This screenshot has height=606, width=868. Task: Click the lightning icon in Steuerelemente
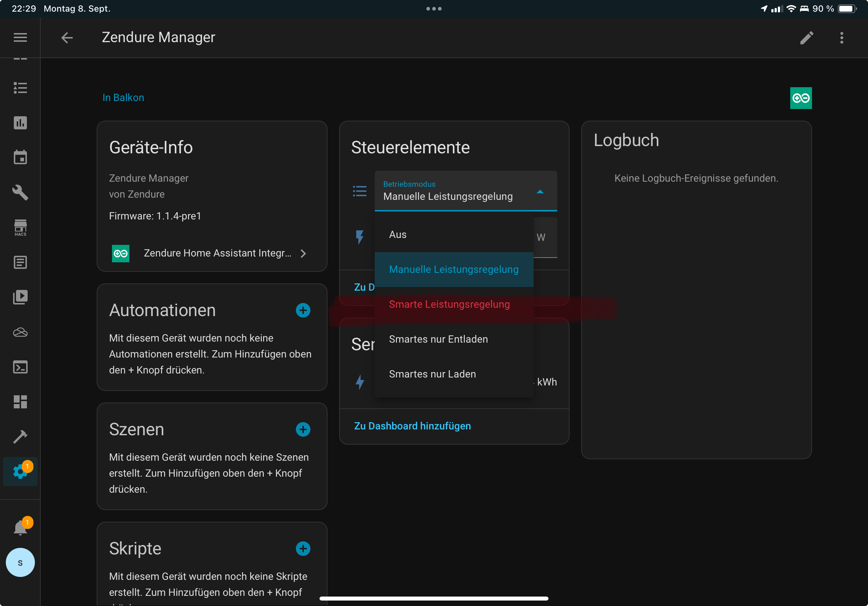coord(359,237)
